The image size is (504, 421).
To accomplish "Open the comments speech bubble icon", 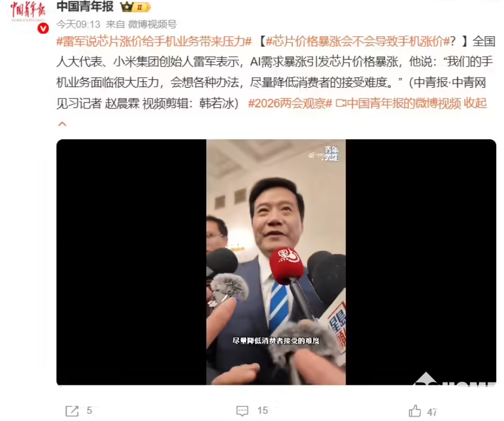I will [x=242, y=411].
